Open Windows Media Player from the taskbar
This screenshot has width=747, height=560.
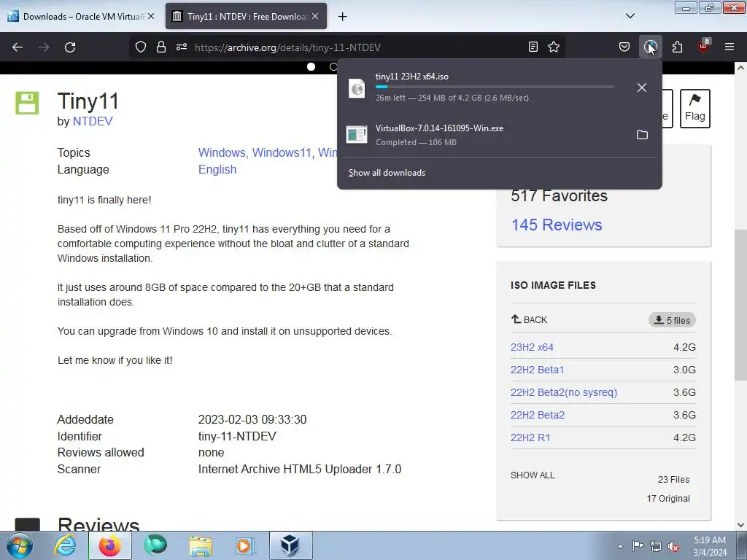pyautogui.click(x=245, y=545)
